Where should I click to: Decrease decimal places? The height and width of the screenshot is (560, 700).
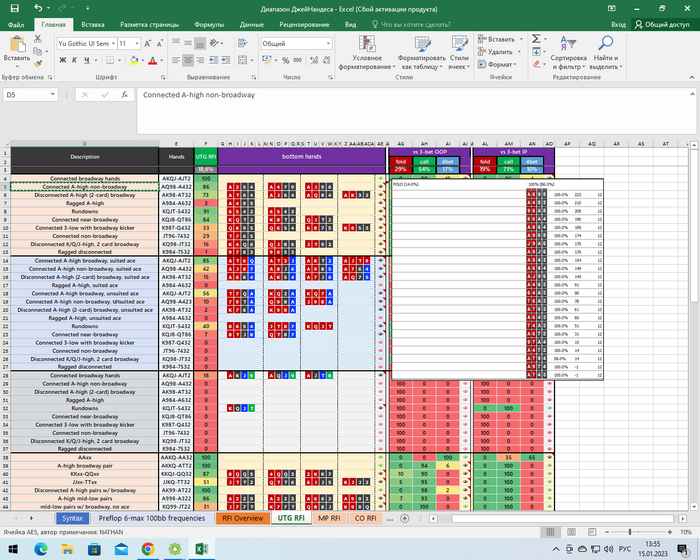pyautogui.click(x=326, y=60)
